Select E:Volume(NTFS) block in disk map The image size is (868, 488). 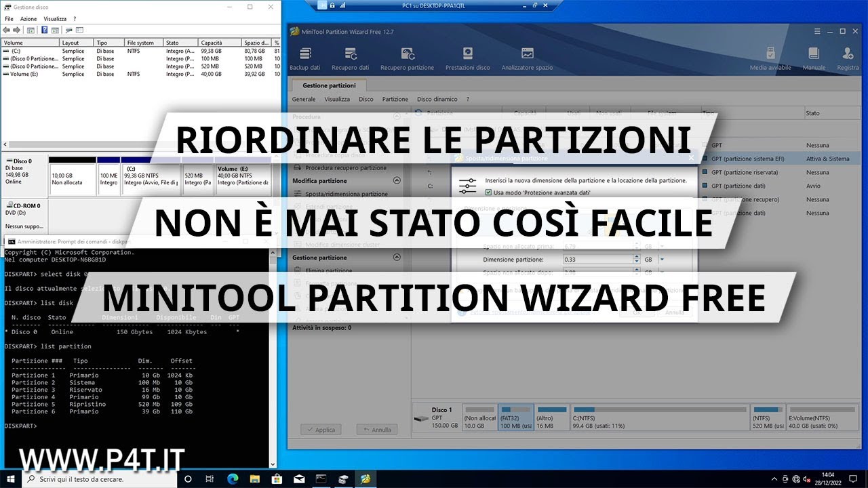[822, 418]
